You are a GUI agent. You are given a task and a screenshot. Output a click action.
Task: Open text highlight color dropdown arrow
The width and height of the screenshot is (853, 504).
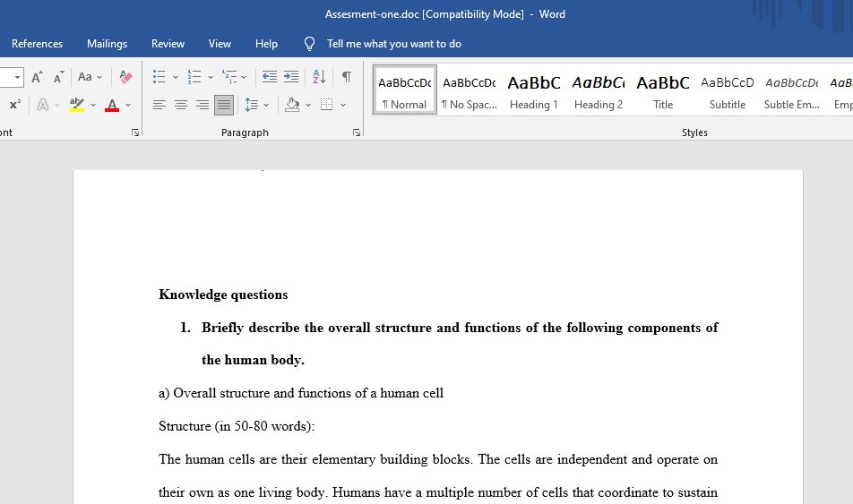tap(93, 105)
